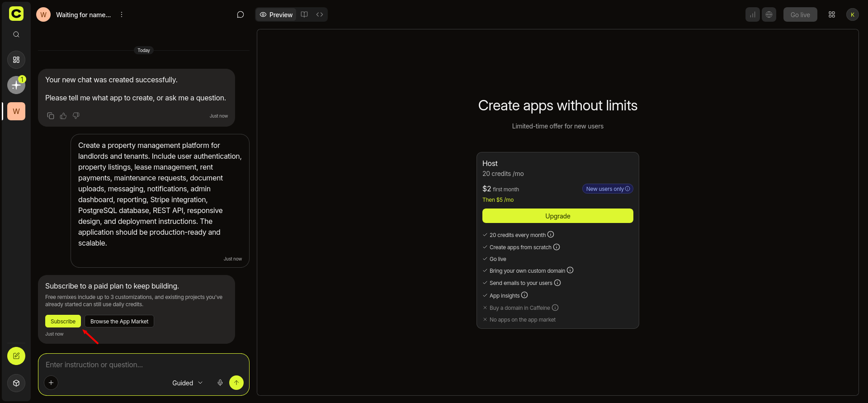Open the apps grid icon in sidebar
The width and height of the screenshot is (868, 403).
point(16,60)
